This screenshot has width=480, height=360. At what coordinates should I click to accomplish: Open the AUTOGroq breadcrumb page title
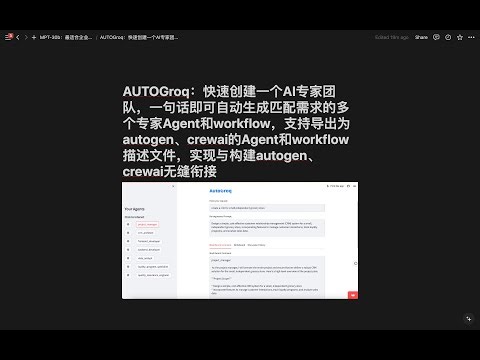[x=139, y=37]
